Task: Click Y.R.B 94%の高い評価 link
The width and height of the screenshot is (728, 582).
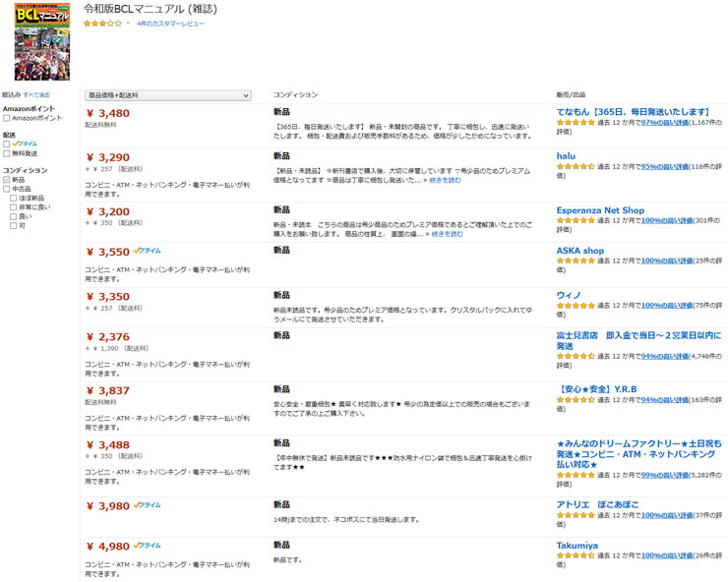Action: [x=665, y=399]
